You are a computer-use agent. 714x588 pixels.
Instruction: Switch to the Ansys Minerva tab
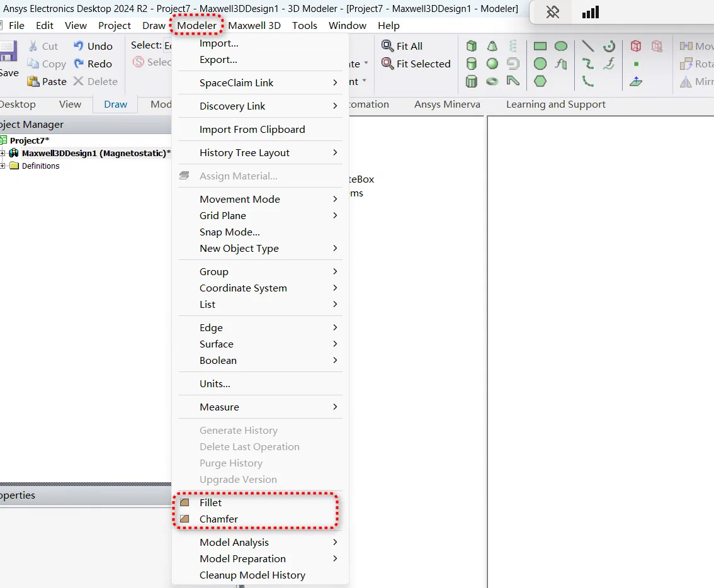(447, 105)
